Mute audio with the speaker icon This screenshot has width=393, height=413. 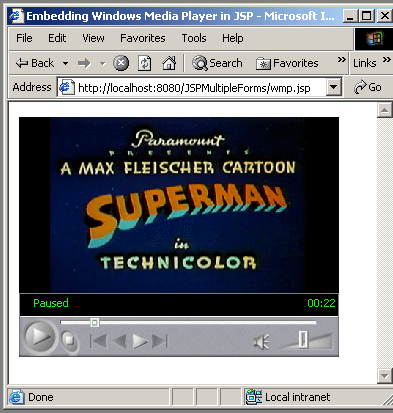click(x=261, y=342)
